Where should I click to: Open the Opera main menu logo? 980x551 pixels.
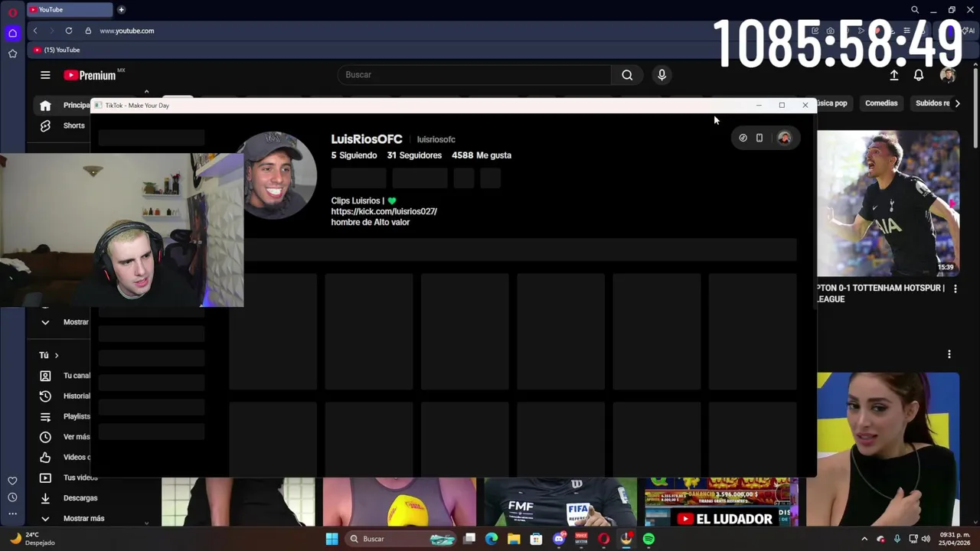(12, 12)
